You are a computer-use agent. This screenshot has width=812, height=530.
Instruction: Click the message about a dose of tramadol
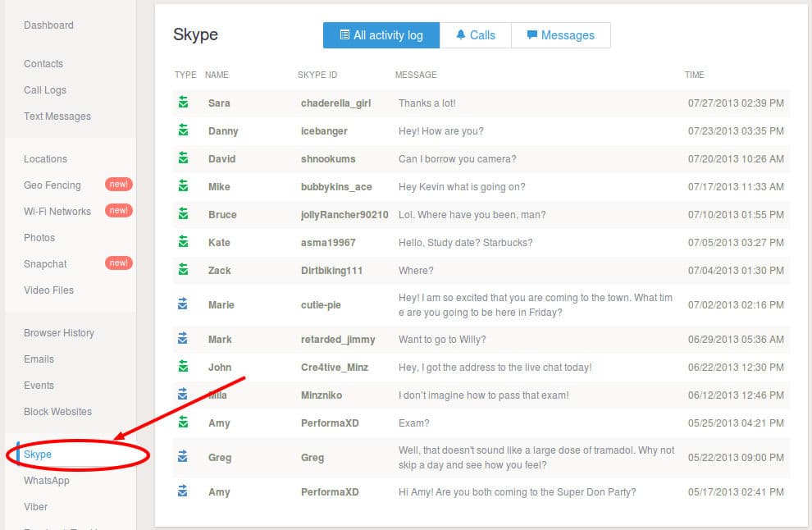click(536, 458)
